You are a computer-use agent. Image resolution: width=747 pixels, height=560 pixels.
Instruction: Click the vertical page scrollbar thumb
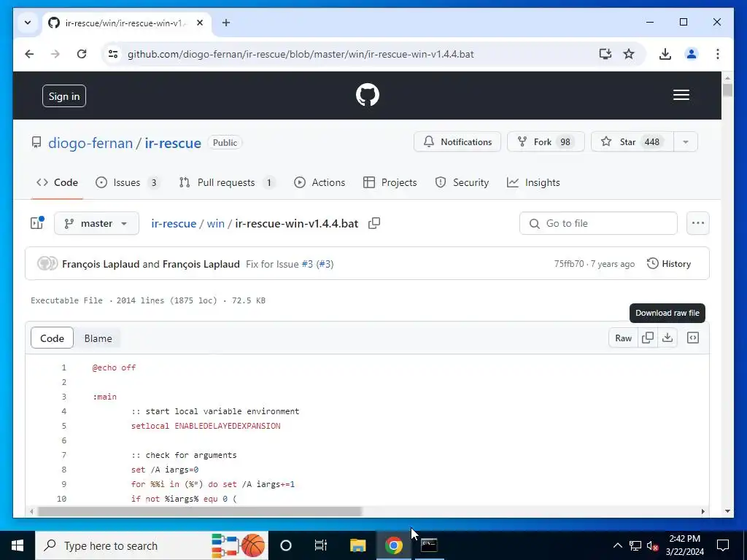point(727,90)
